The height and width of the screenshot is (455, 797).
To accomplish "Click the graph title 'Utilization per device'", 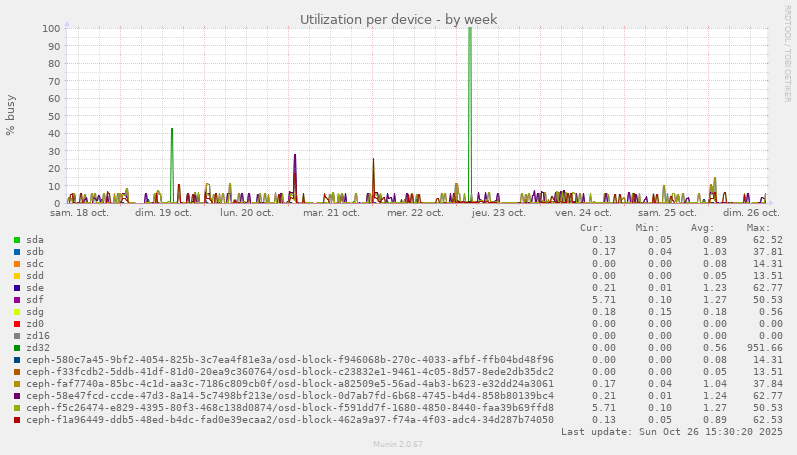I will tap(398, 19).
